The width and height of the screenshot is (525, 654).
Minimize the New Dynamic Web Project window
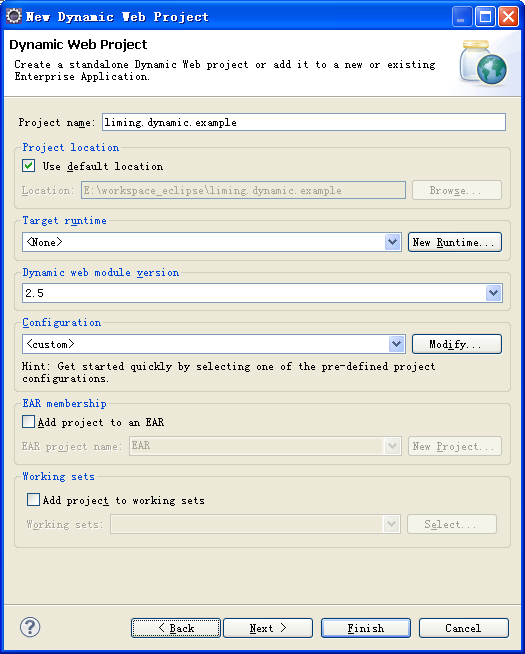pyautogui.click(x=462, y=17)
